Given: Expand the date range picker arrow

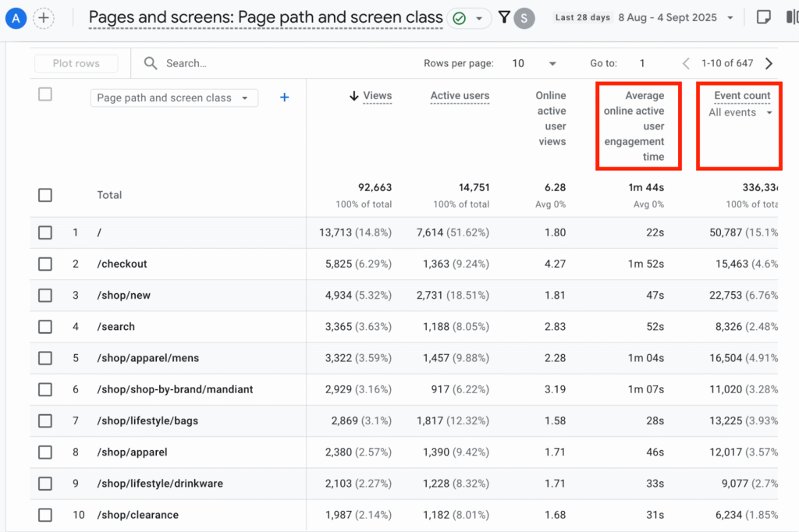Looking at the screenshot, I should pos(730,18).
